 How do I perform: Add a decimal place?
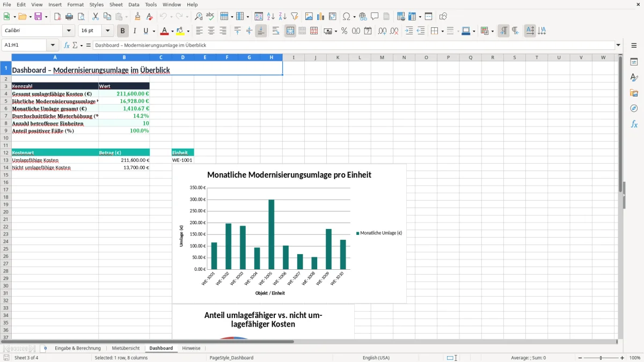[x=383, y=31]
